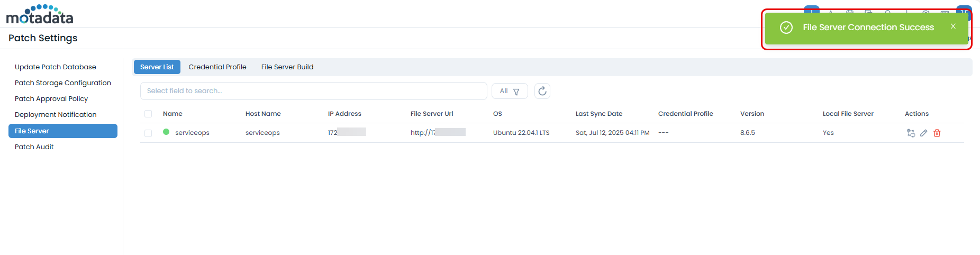Image resolution: width=980 pixels, height=255 pixels.
Task: Open the All filter dropdown
Action: [509, 91]
